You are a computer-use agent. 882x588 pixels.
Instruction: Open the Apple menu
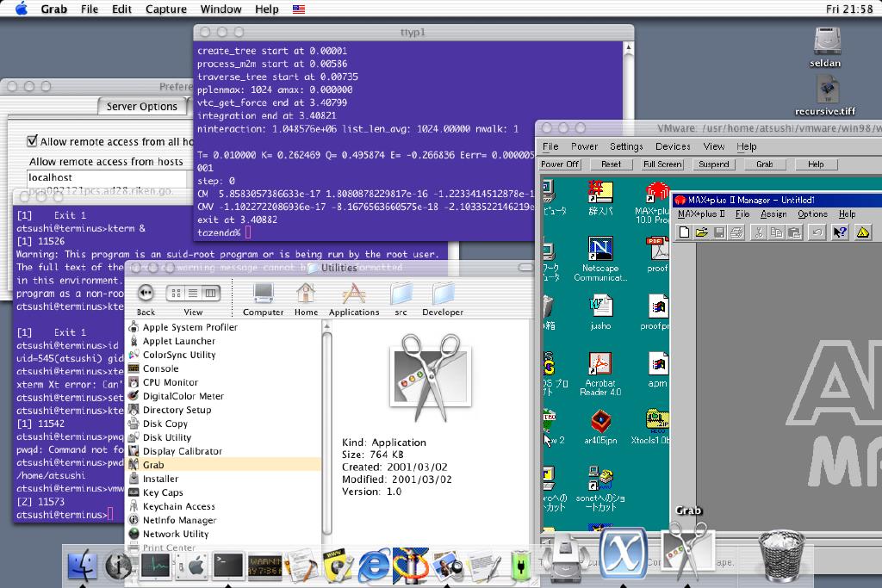[22, 9]
